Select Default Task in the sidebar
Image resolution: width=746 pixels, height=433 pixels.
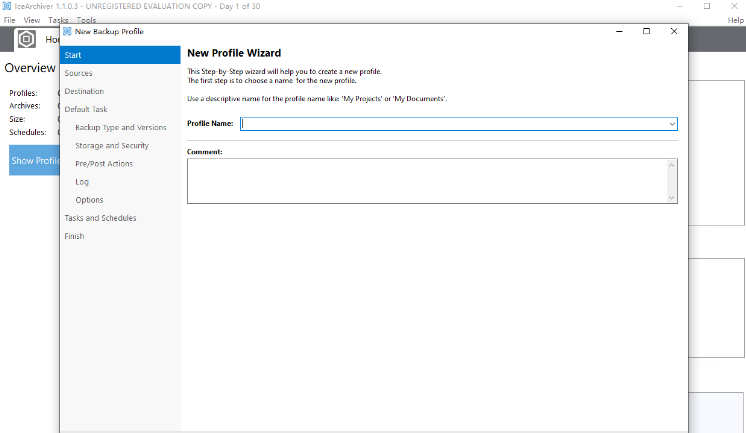click(86, 109)
